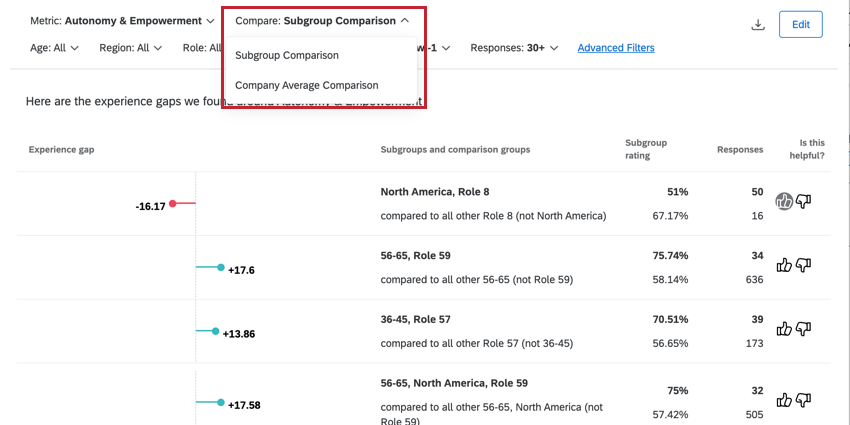The image size is (850, 425).
Task: Expand the Age: All filter
Action: click(54, 47)
